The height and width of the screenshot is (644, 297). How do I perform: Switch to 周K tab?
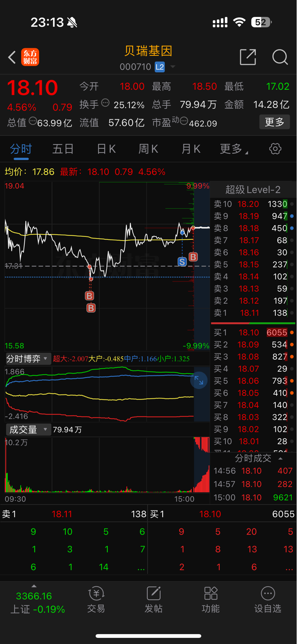(x=148, y=149)
